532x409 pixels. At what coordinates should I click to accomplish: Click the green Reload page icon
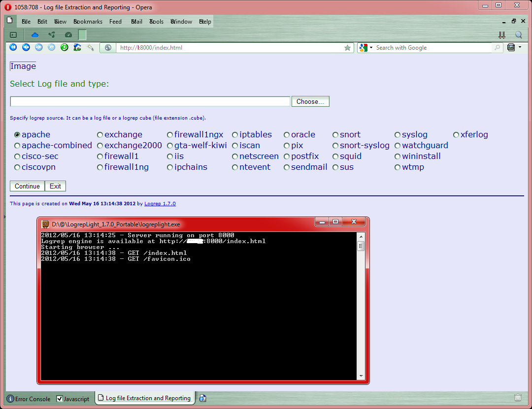pos(64,48)
